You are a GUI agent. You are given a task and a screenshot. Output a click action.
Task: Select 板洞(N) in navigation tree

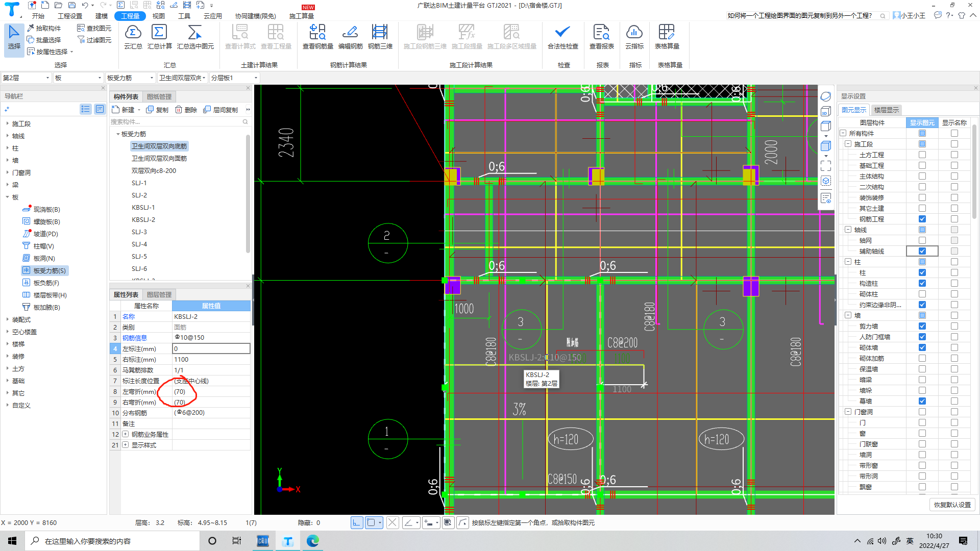39,258
